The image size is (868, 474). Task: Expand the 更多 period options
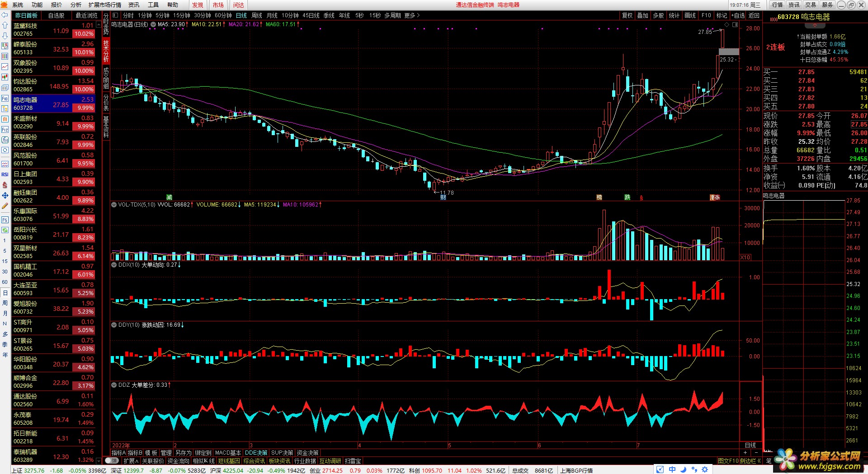tap(412, 15)
